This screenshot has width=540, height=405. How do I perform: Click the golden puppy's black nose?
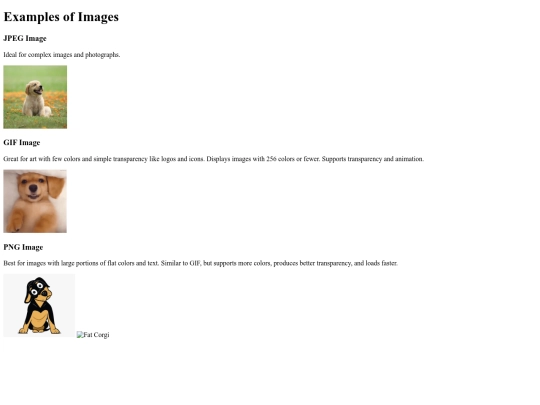tap(33, 188)
